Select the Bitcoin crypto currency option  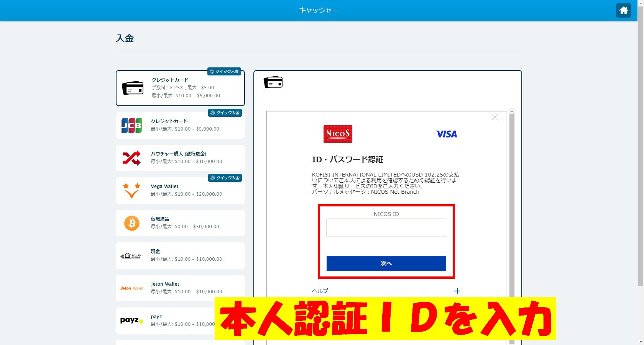point(180,223)
